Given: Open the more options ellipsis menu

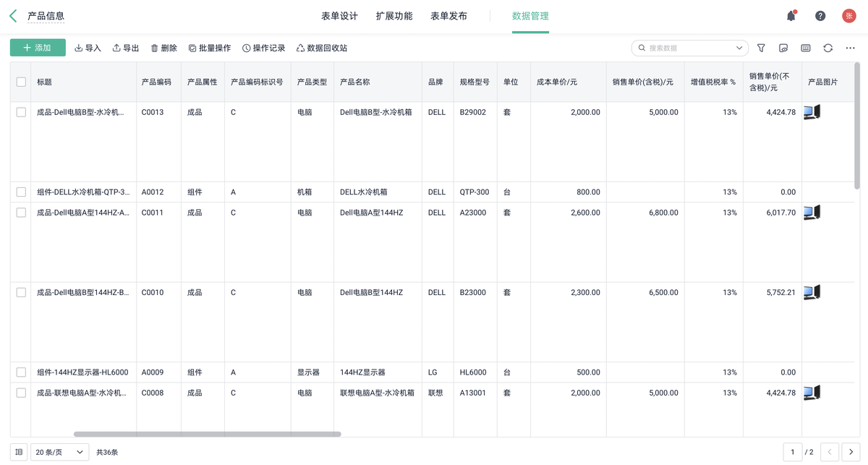Looking at the screenshot, I should pos(850,48).
